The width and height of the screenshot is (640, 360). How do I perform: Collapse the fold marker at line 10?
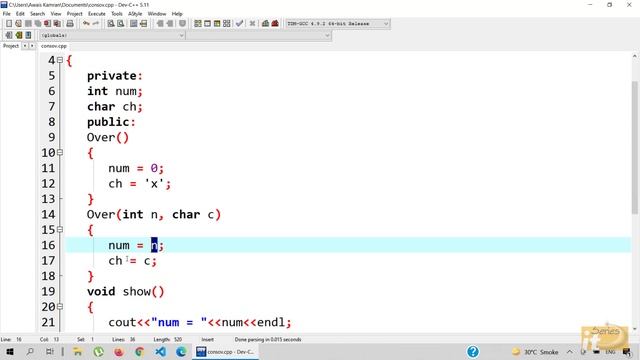click(x=60, y=153)
